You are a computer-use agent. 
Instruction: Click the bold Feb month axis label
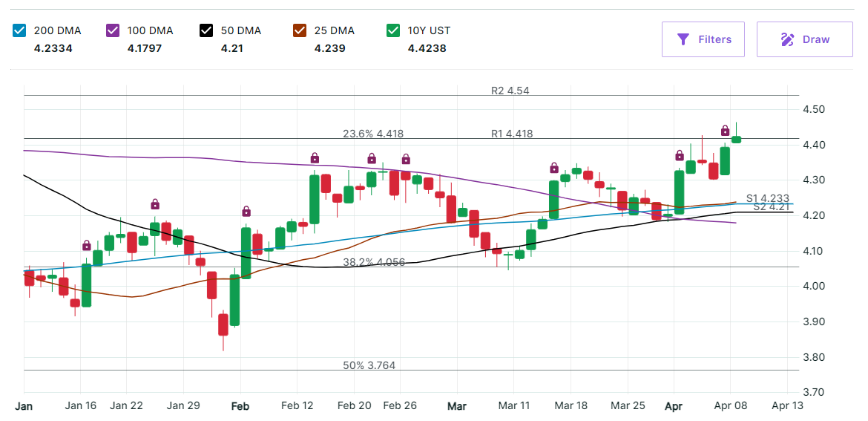pos(240,406)
